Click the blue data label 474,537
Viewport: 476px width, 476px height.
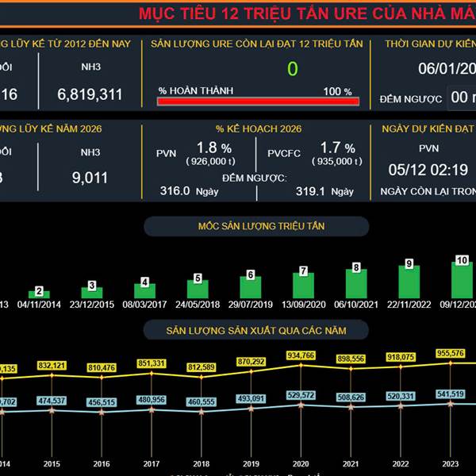point(52,401)
